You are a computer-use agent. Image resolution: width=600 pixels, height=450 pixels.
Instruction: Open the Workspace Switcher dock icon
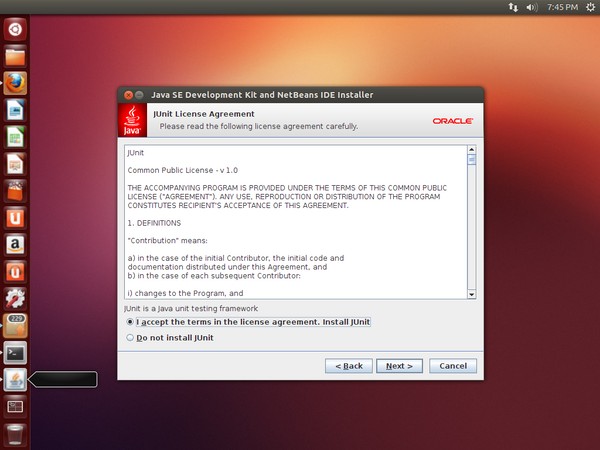point(15,407)
